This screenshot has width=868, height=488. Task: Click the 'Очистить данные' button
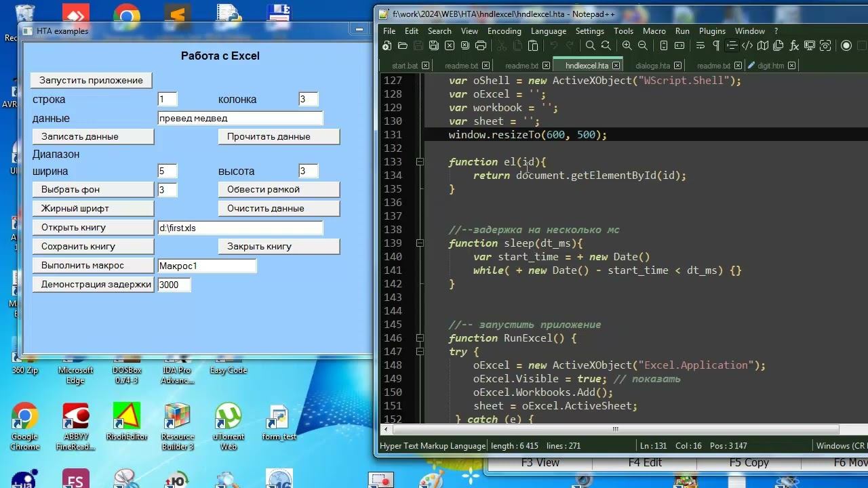pos(279,208)
